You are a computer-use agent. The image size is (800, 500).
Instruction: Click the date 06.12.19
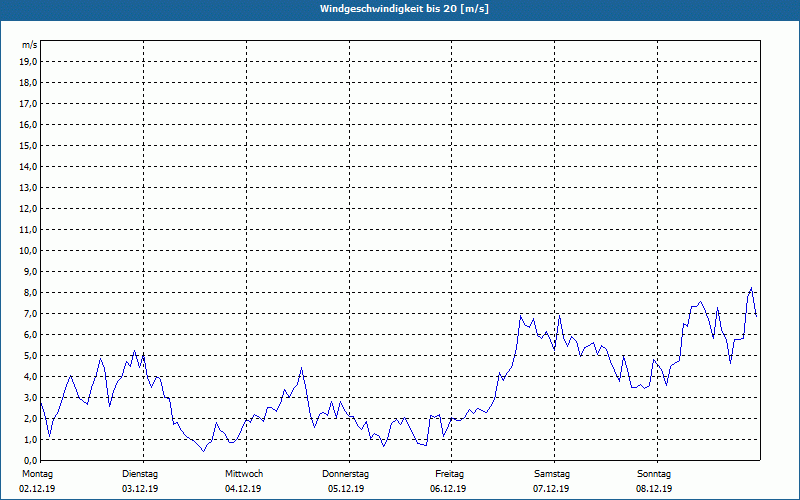(448, 489)
